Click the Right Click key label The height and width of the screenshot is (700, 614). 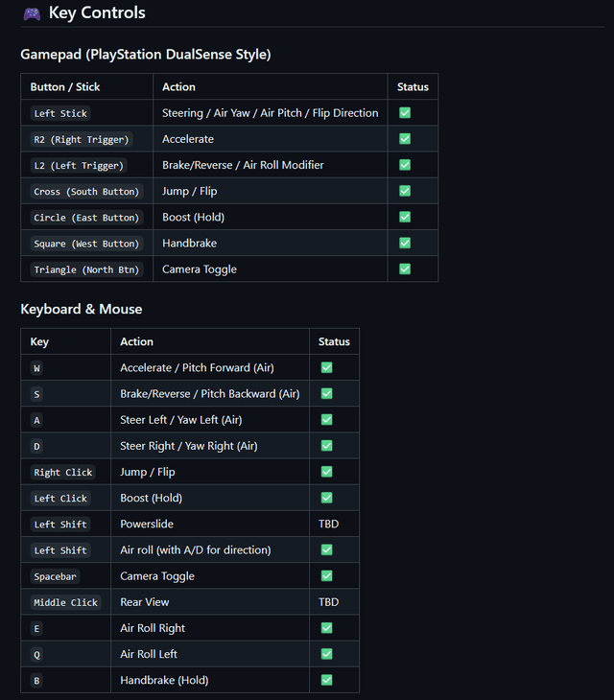pos(63,473)
